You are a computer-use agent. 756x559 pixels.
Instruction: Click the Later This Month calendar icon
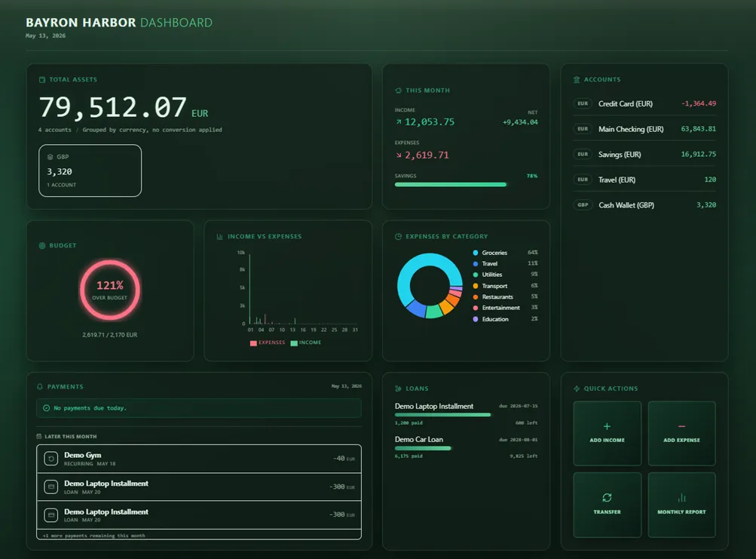39,436
